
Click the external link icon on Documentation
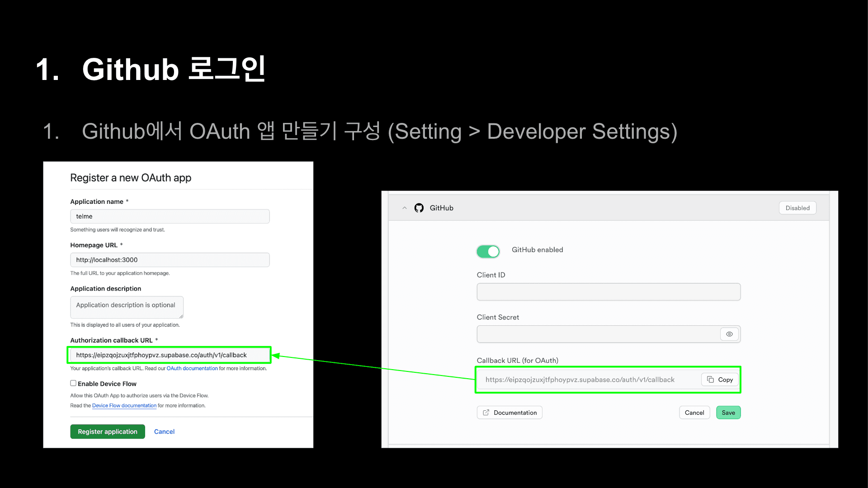click(486, 413)
